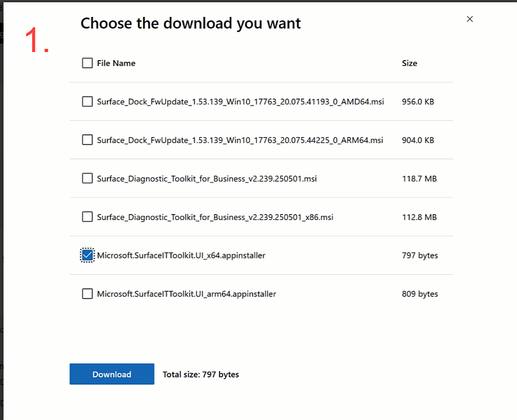This screenshot has height=420, width=517.
Task: Click the Size column header
Action: click(410, 63)
